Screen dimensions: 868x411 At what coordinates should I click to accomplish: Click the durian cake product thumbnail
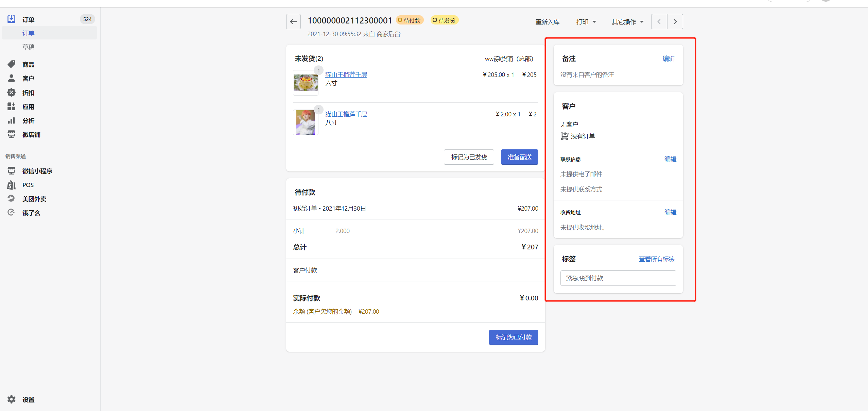click(x=306, y=83)
